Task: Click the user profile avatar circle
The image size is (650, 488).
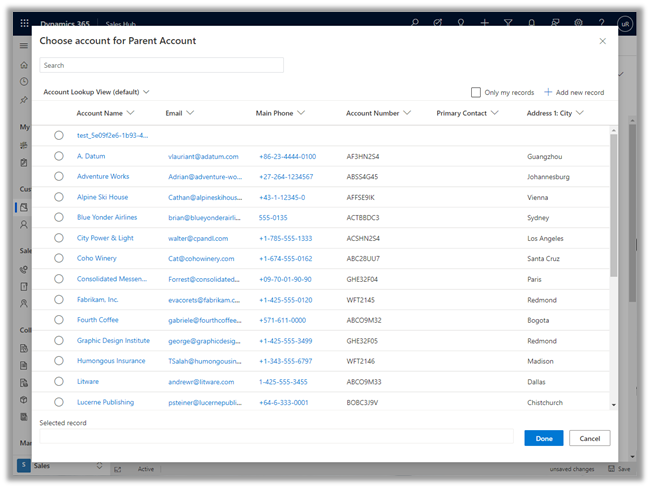Action: (x=626, y=22)
